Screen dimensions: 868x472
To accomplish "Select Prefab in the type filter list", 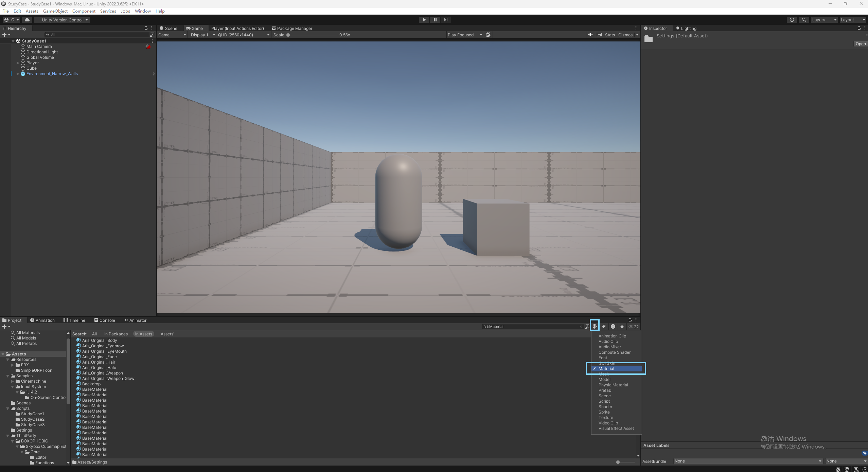I will (x=605, y=390).
